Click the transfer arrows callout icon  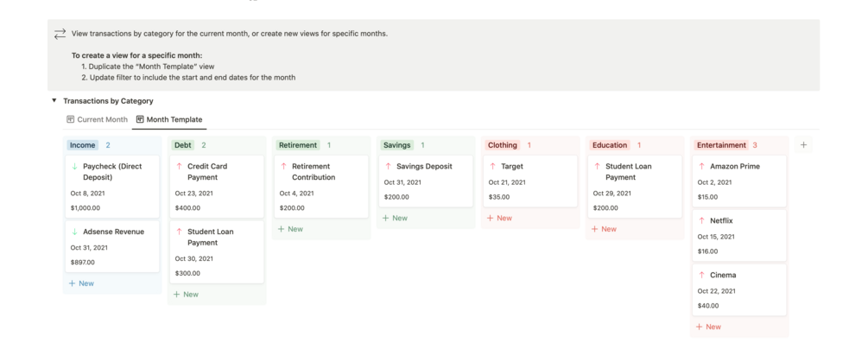coord(60,34)
